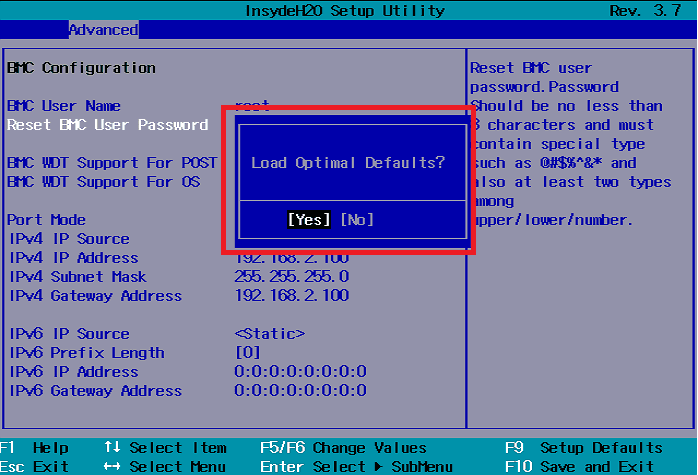
Task: Select IPv4 Gateway Address label
Action: pyautogui.click(x=96, y=296)
